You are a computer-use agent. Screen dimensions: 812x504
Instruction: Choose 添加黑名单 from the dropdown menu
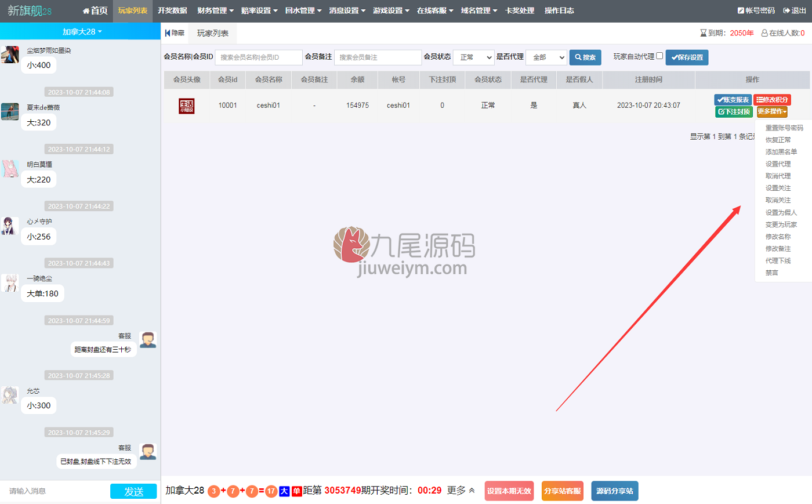point(781,152)
